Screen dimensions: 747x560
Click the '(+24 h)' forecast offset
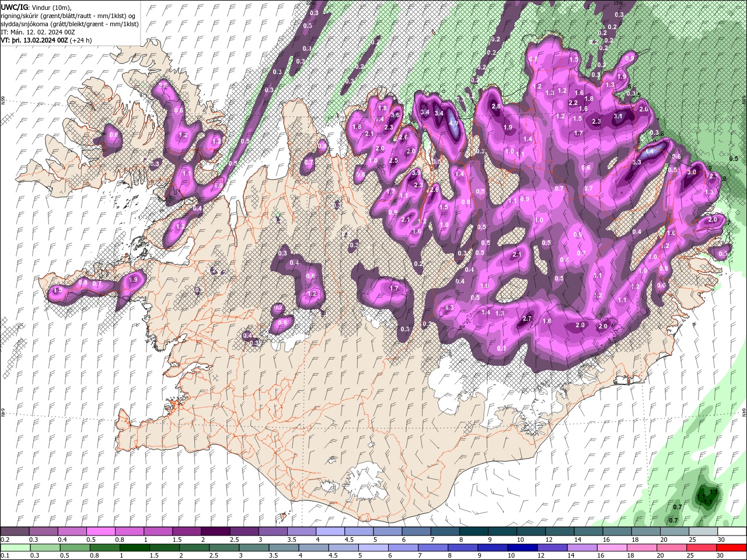click(82, 40)
